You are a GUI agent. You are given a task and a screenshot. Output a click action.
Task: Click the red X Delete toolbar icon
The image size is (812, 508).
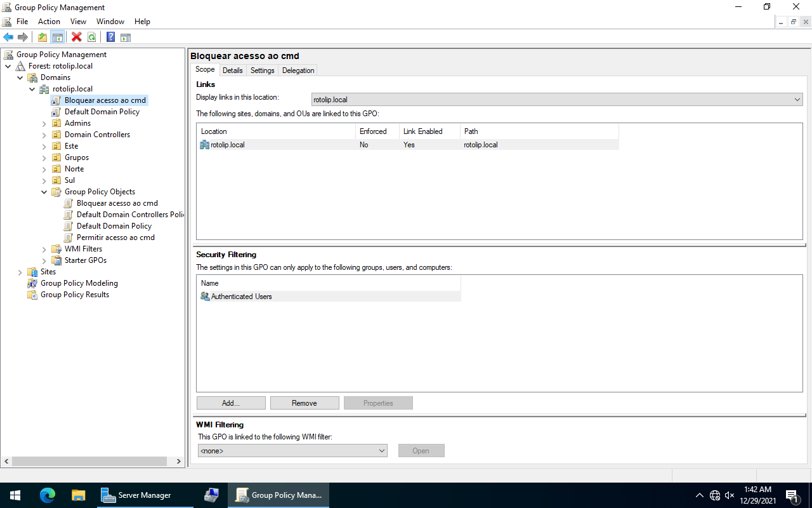point(77,37)
